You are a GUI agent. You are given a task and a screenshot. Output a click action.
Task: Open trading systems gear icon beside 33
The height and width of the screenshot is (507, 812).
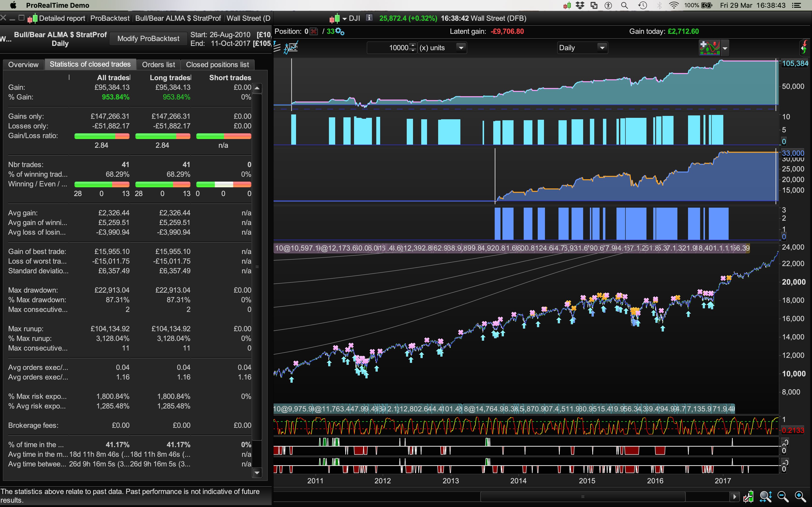coord(340,32)
